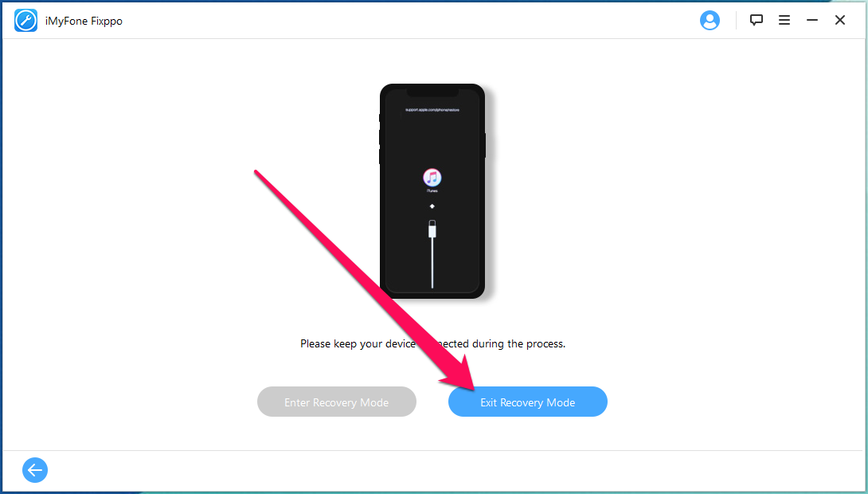This screenshot has height=494, width=868.
Task: Select the iPhone recovery mode illustration
Action: pos(432,191)
